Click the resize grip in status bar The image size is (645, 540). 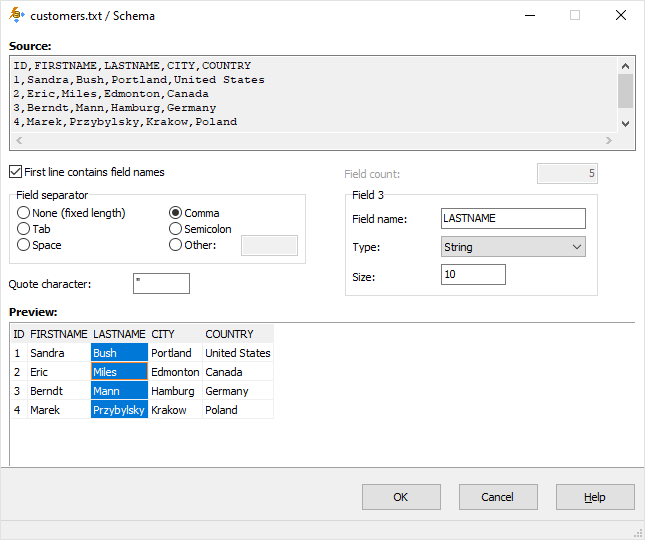pyautogui.click(x=638, y=533)
